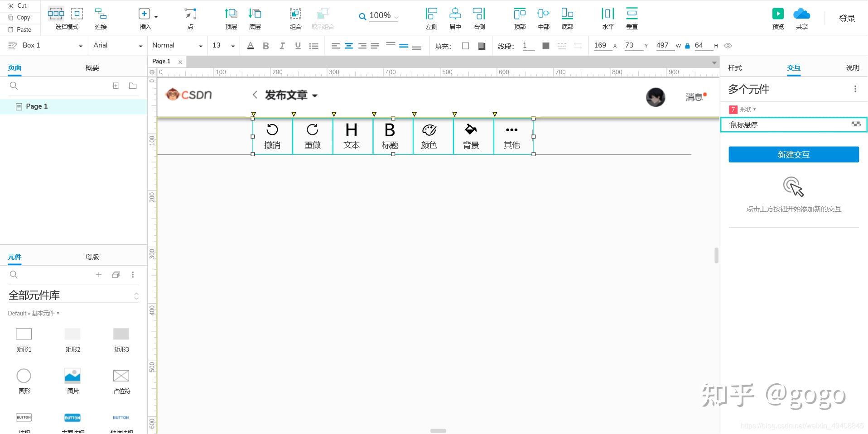868x434 pixels.
Task: Click the green 预览 preview button
Action: 778,14
